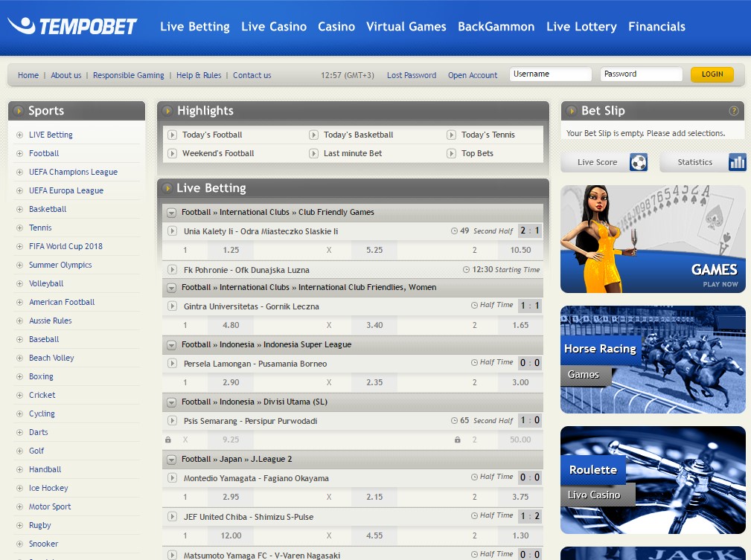
Task: Click the Bet Slip help question icon
Action: (734, 111)
